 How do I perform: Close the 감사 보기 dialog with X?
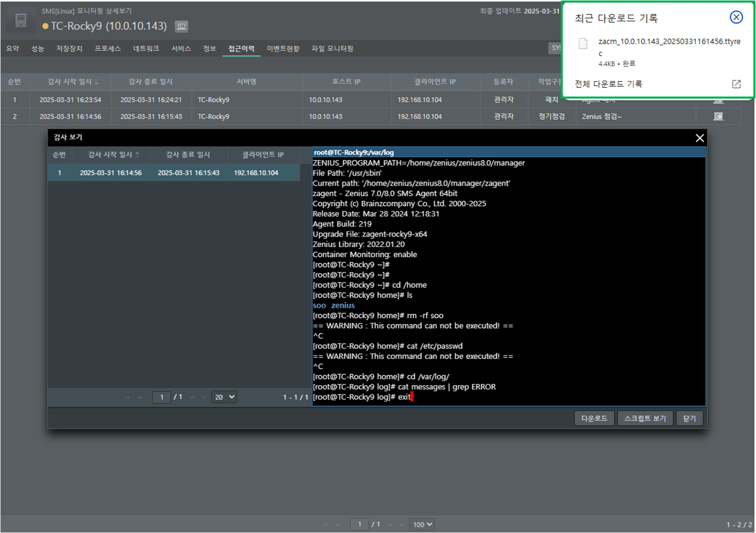pos(699,138)
